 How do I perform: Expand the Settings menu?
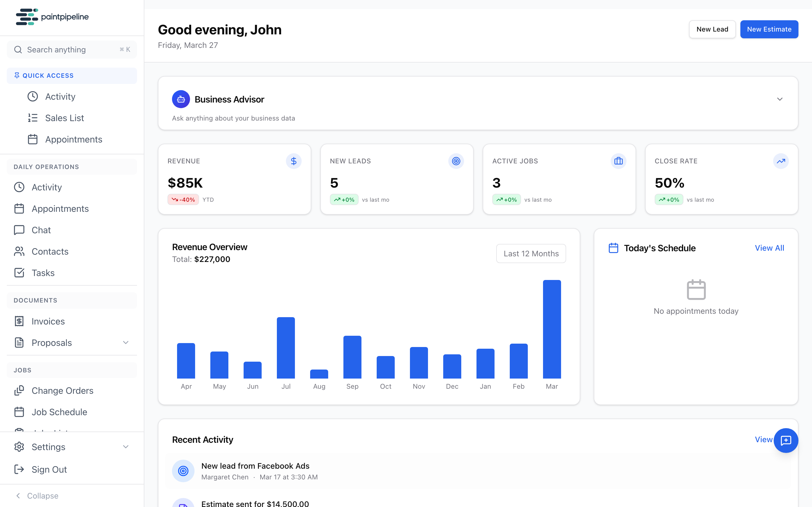(x=125, y=447)
